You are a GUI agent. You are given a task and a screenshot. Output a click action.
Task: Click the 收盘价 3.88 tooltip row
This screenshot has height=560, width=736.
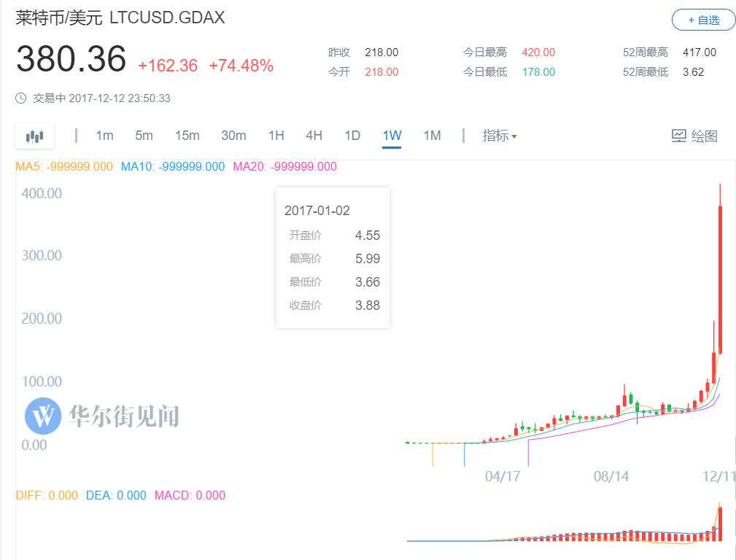coord(334,306)
